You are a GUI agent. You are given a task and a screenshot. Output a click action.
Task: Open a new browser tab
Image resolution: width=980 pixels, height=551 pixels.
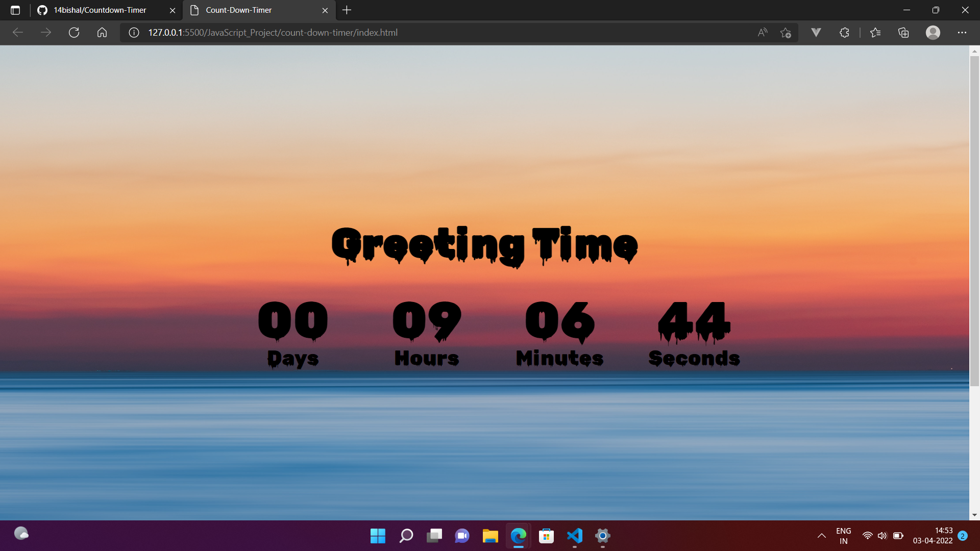[x=347, y=10]
